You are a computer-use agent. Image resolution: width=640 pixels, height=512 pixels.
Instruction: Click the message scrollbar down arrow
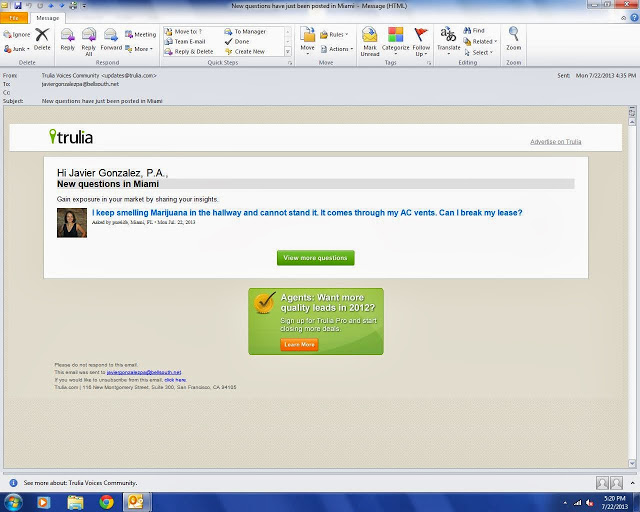click(x=632, y=463)
